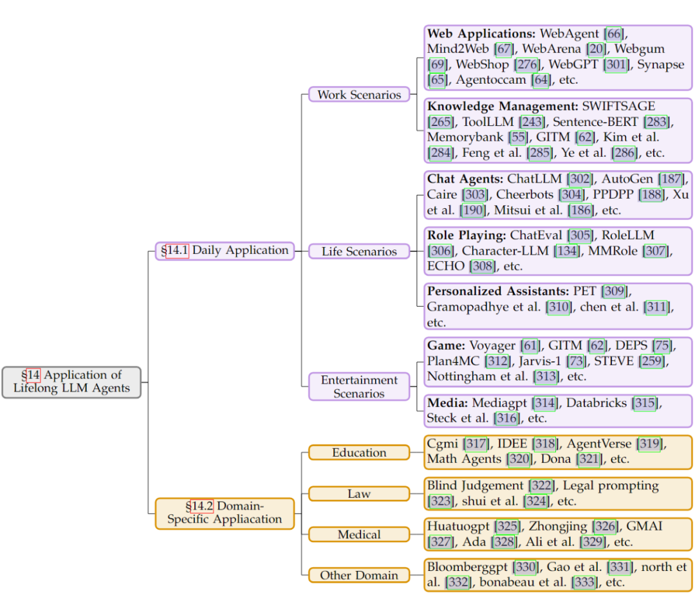Open citation [317] after Cgmi
Viewport: 695px width, 616px height.
pos(476,444)
